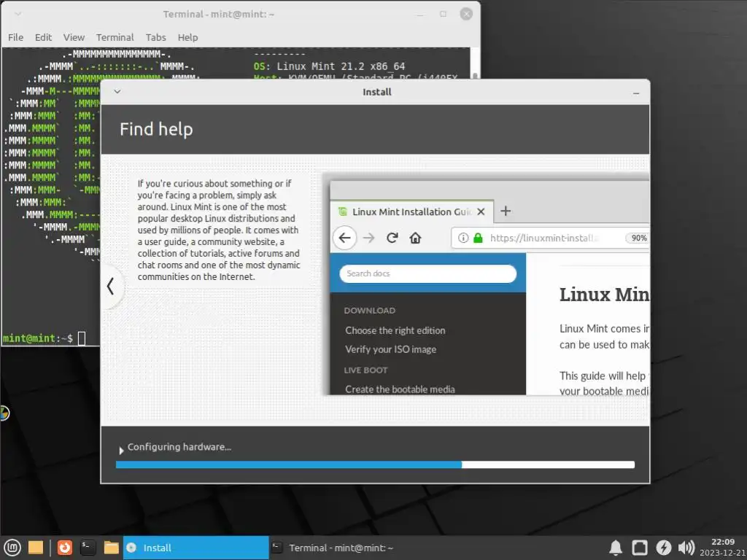Maximize the Terminal window
The image size is (747, 560).
[443, 14]
